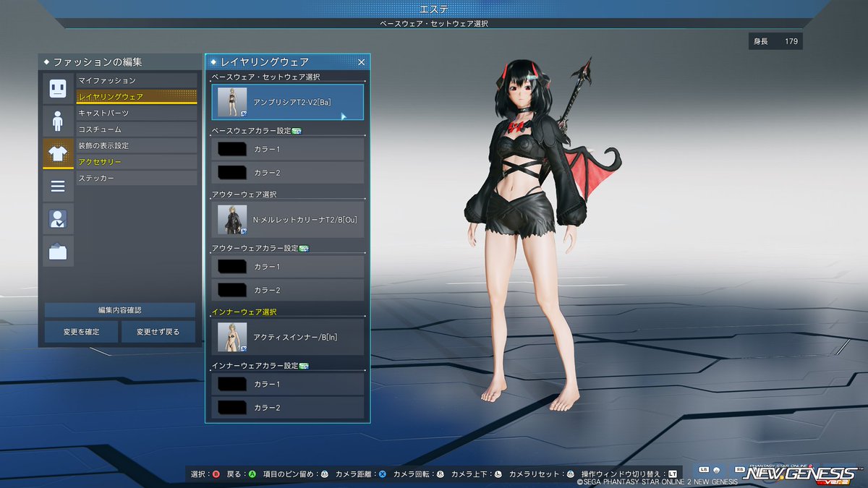
Task: Click the N-メルレットカリーナT2/B[Ou] outerwear thumbnail
Action: (x=232, y=220)
